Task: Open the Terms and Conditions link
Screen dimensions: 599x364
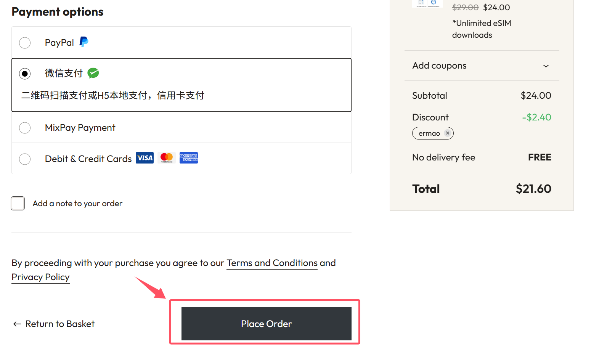Action: coord(272,263)
